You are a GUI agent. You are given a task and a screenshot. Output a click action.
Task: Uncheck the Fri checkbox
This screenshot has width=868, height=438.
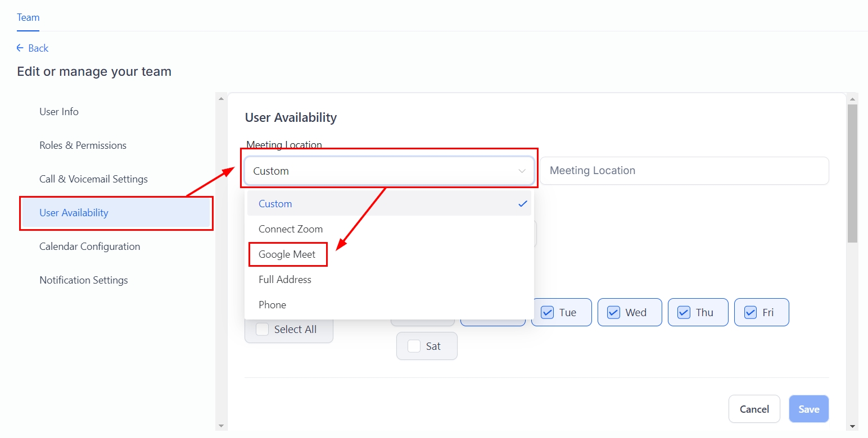[751, 313]
